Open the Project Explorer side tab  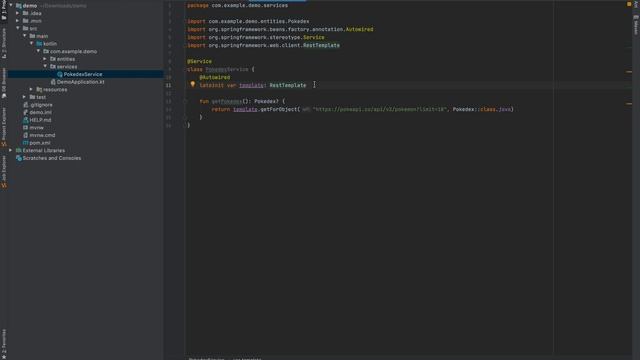(4, 127)
